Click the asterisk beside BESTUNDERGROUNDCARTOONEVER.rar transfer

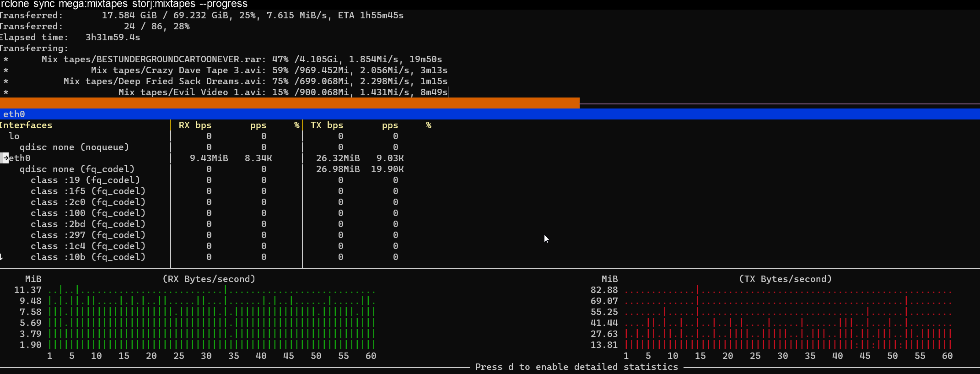pos(5,60)
